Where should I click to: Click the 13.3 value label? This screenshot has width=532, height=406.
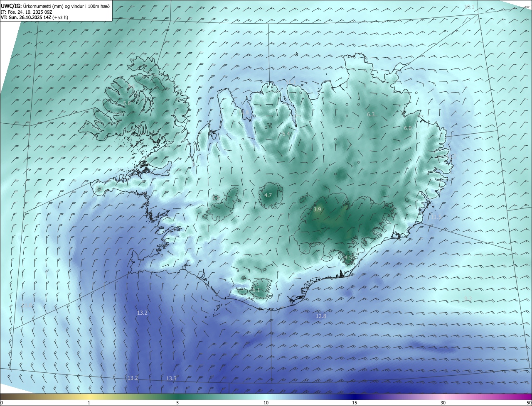pos(171,379)
